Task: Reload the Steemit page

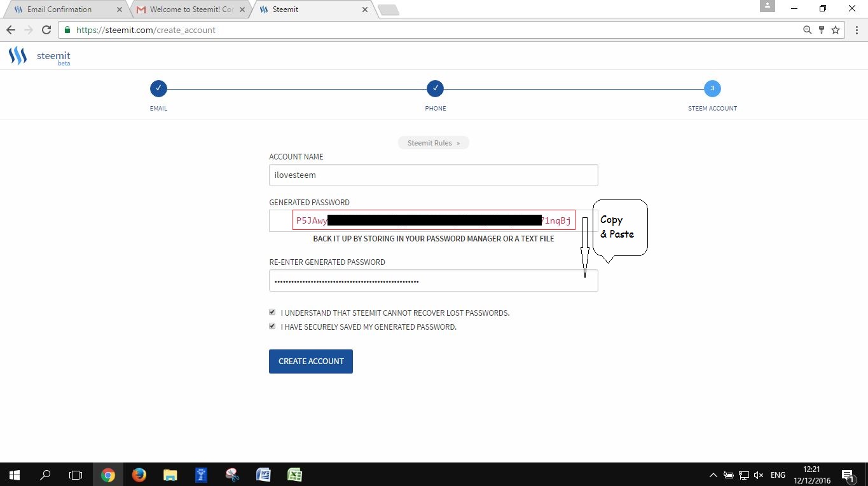Action: (x=46, y=30)
